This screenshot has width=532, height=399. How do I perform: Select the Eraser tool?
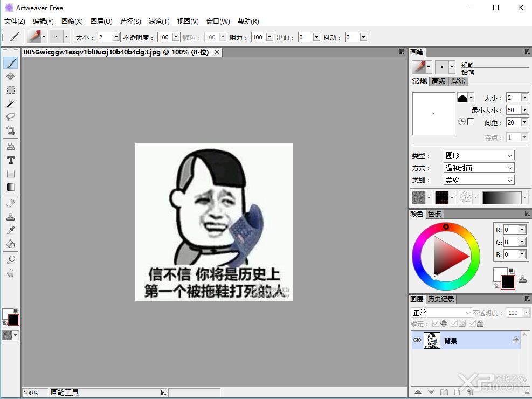pos(11,203)
